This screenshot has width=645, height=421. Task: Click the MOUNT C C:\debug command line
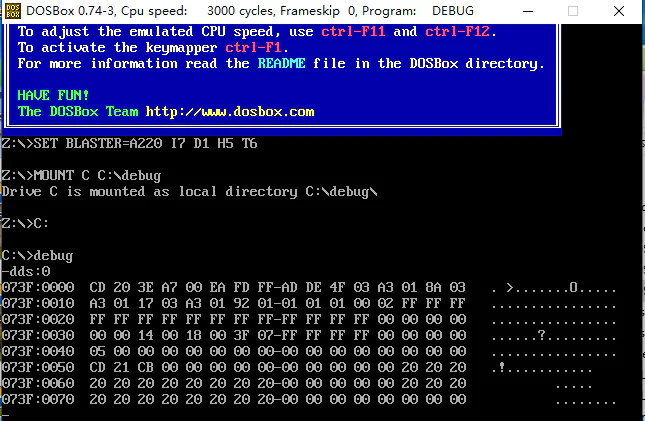click(81, 176)
